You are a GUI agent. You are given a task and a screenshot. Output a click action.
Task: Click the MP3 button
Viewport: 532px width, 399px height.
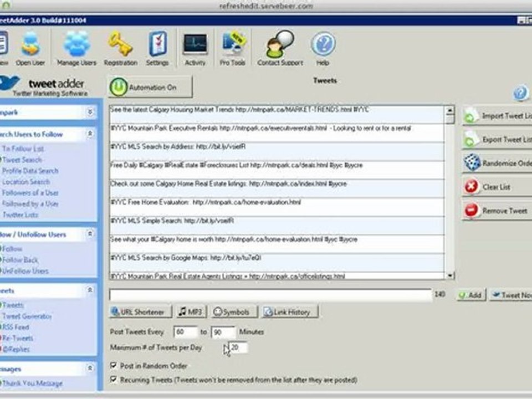tap(191, 312)
